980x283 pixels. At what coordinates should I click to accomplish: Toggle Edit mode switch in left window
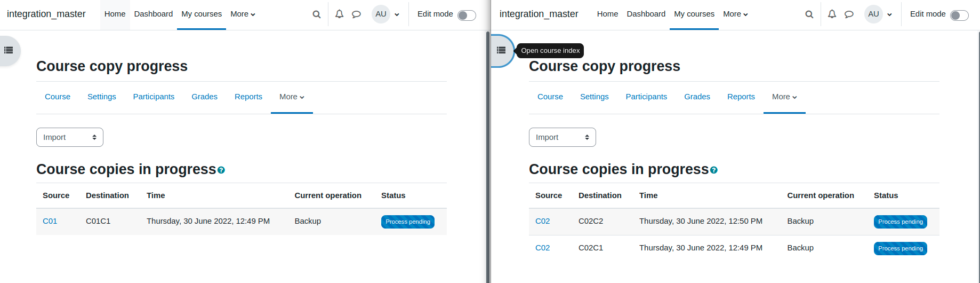tap(467, 15)
